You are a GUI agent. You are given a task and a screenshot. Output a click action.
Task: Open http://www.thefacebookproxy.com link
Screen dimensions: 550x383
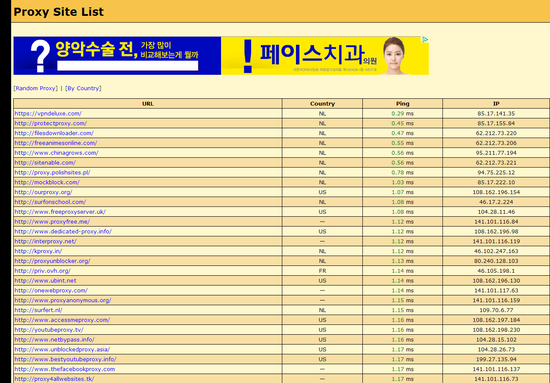65,369
